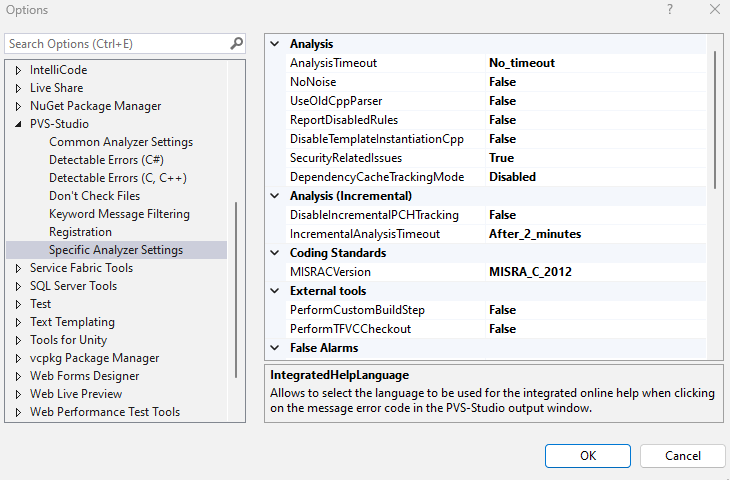Open the Keyword Message Filtering page

pyautogui.click(x=119, y=214)
